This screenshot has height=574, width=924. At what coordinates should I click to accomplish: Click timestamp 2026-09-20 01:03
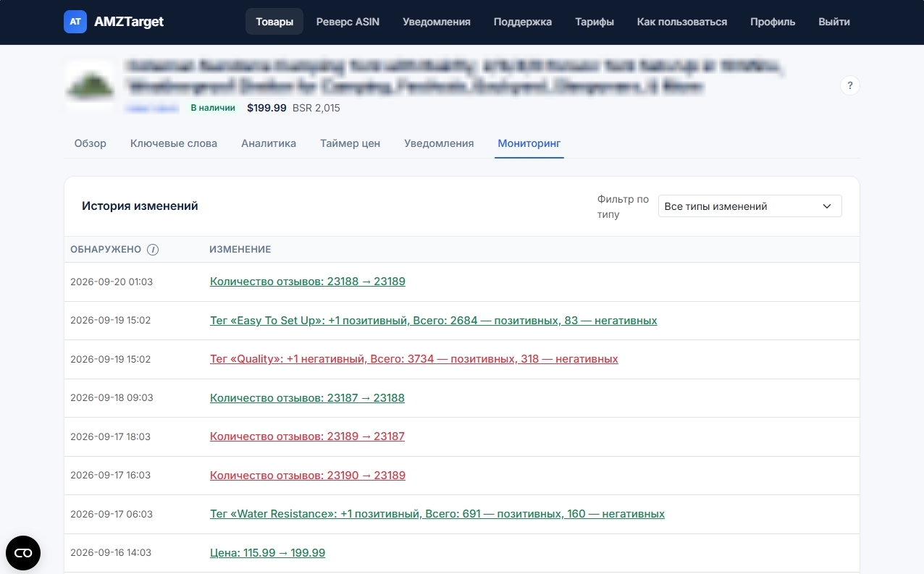[x=112, y=282]
